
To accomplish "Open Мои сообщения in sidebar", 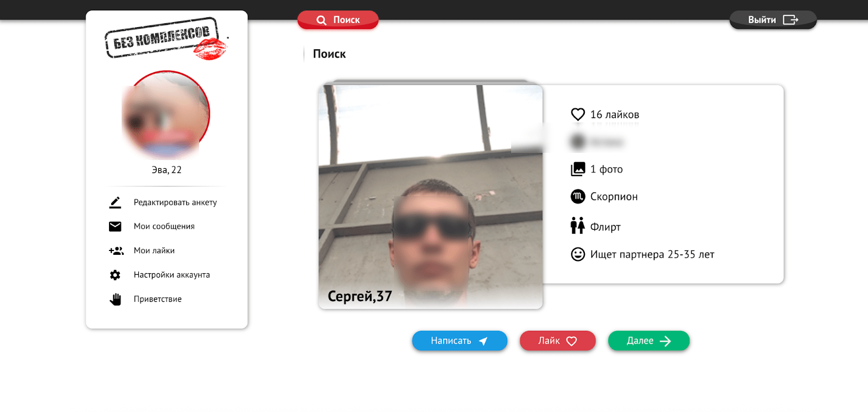I will [x=164, y=227].
